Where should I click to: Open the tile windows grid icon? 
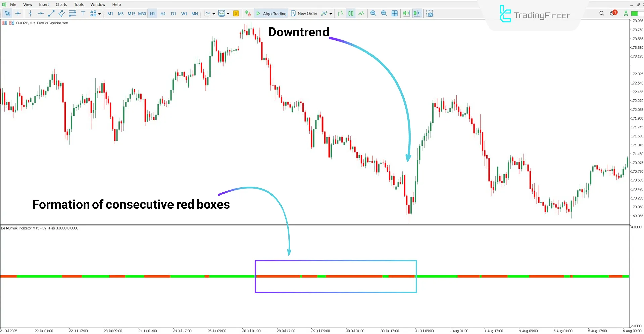pos(395,13)
